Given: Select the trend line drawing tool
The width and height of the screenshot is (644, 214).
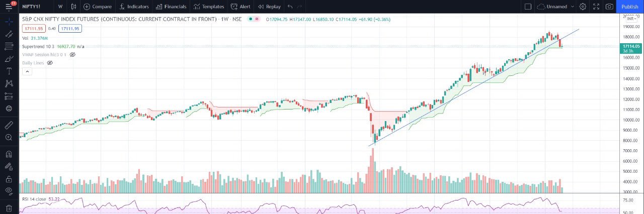Looking at the screenshot, I should [x=9, y=35].
